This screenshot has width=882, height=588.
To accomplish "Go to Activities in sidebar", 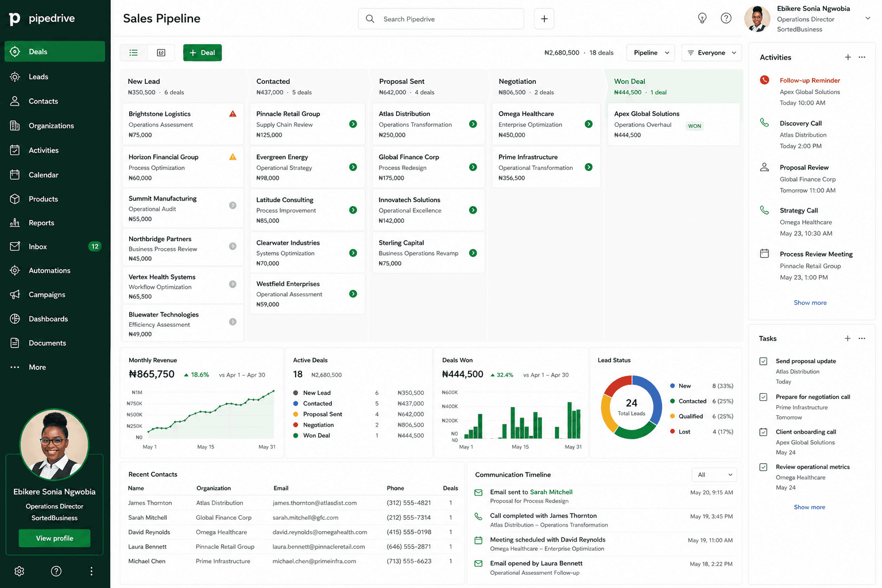I will pyautogui.click(x=55, y=150).
